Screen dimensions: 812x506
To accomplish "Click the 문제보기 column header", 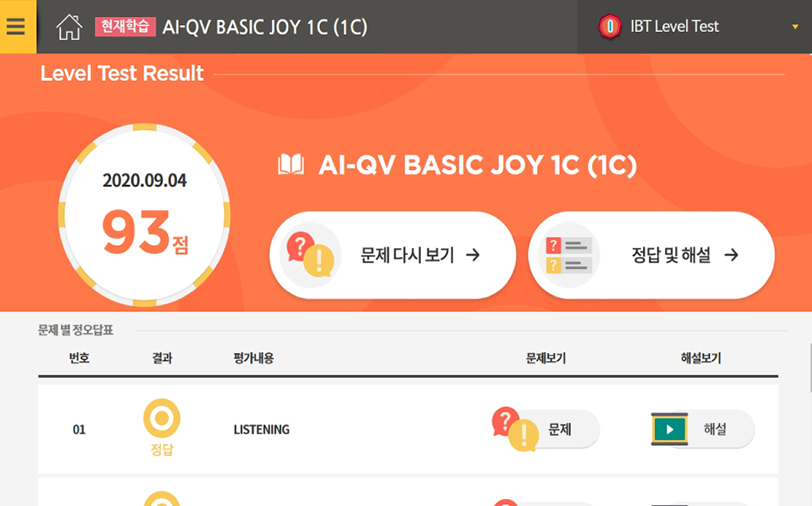I will click(546, 358).
